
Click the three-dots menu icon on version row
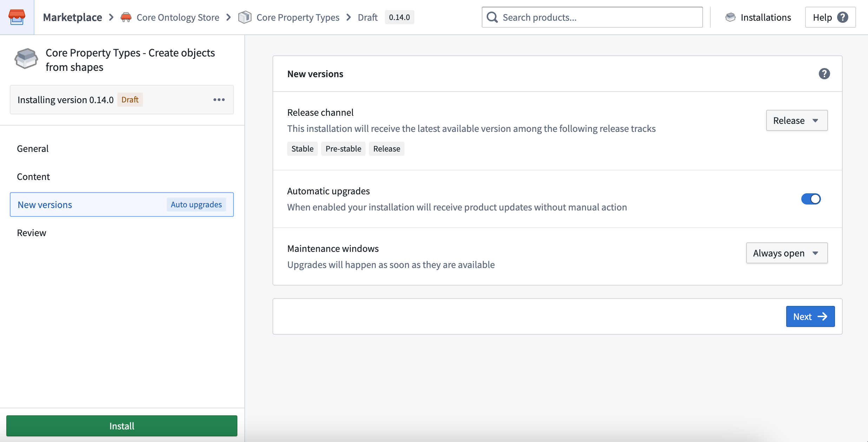[219, 99]
